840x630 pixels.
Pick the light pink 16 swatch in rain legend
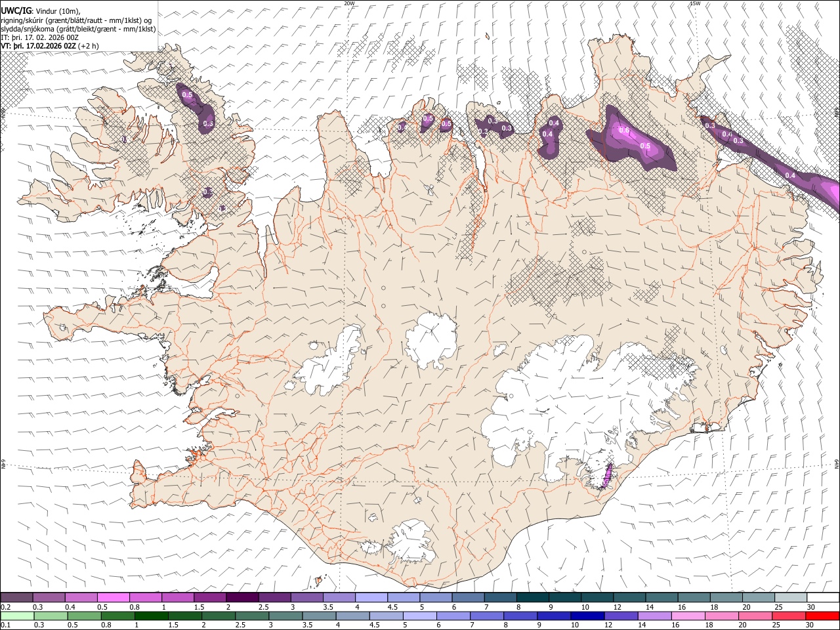point(688,616)
